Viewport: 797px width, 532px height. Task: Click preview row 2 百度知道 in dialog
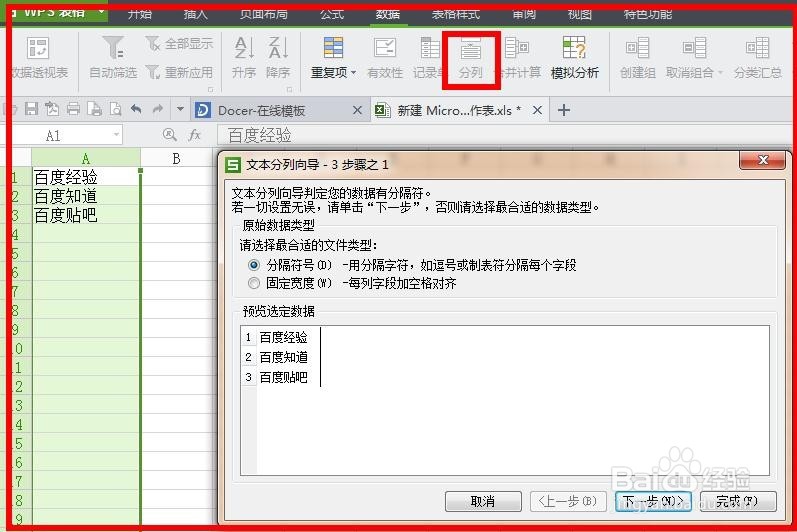click(x=283, y=357)
